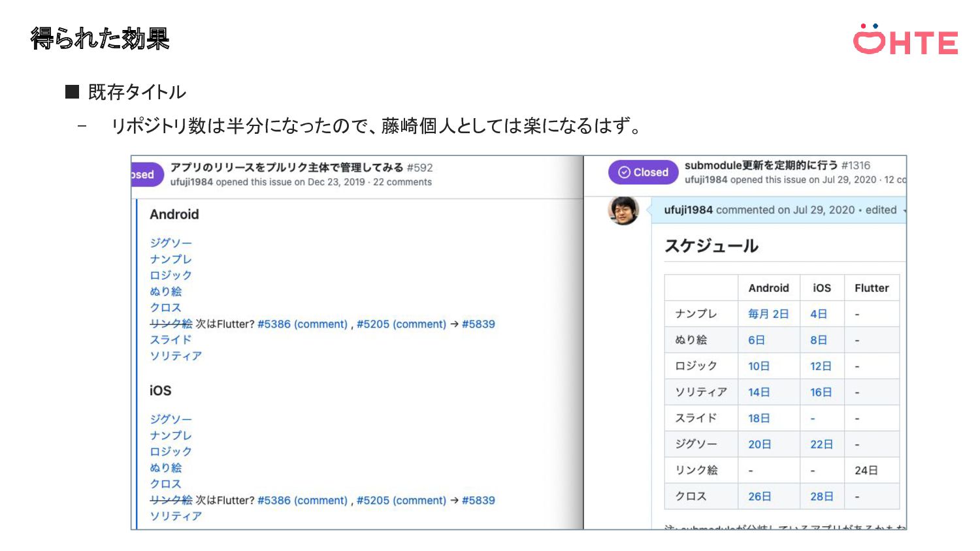
Task: Click the Android ソリティア link
Action: tap(176, 356)
